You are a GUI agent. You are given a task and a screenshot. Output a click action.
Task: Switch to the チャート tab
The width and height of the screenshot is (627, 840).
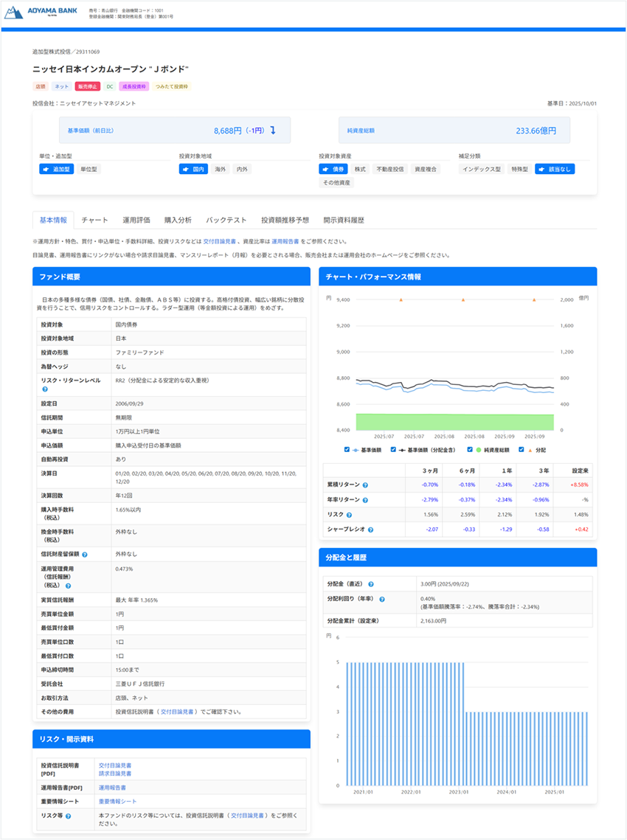(x=94, y=220)
